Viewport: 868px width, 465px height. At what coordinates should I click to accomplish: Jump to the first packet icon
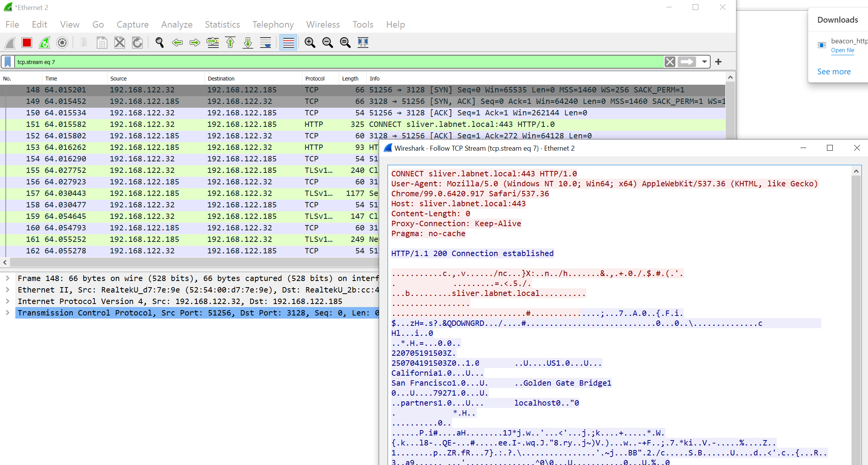click(x=230, y=43)
